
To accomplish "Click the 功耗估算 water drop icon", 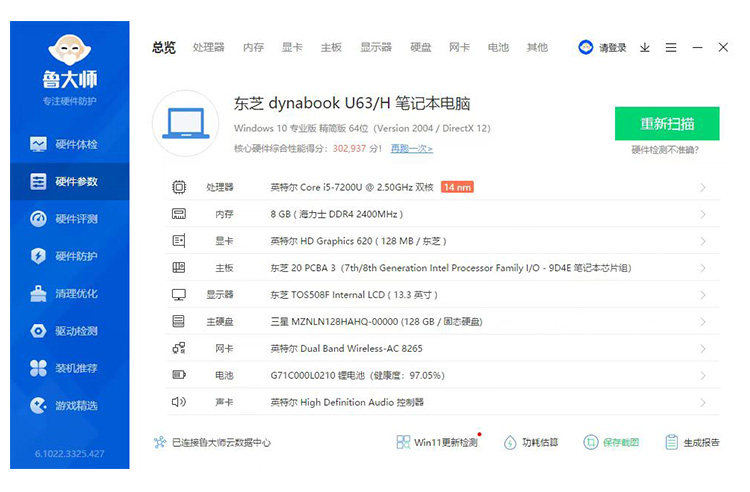I will pos(510,442).
